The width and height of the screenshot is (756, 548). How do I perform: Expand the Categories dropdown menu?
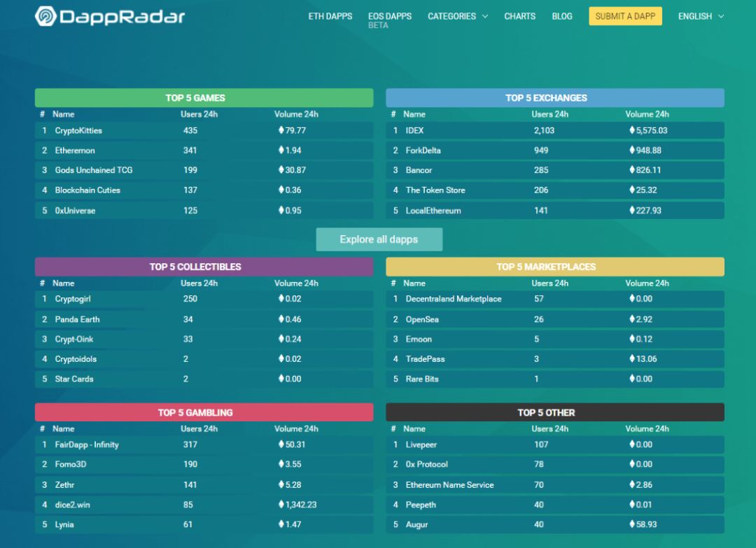click(x=458, y=16)
